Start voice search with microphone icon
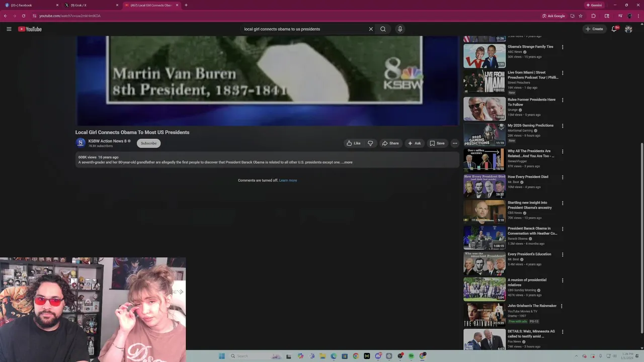The height and width of the screenshot is (362, 644). coord(400,29)
